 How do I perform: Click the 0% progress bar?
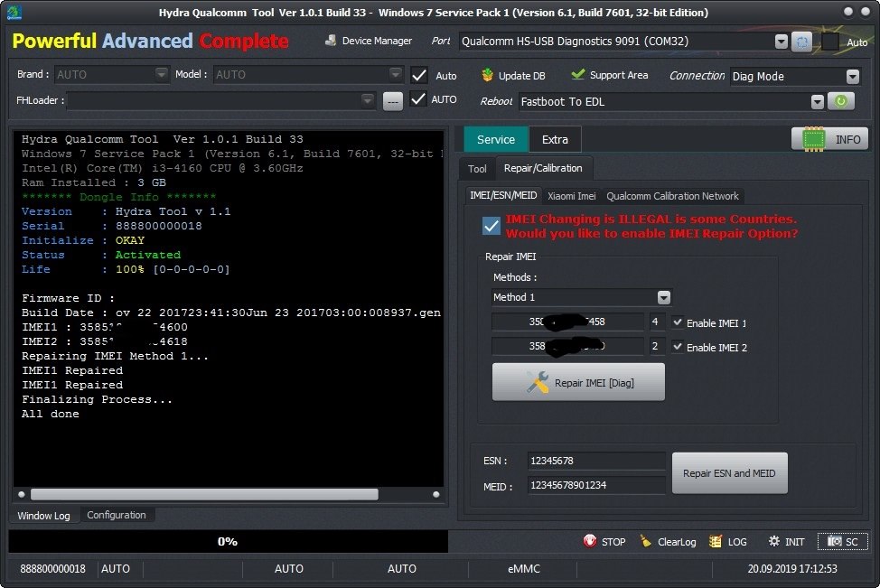228,541
